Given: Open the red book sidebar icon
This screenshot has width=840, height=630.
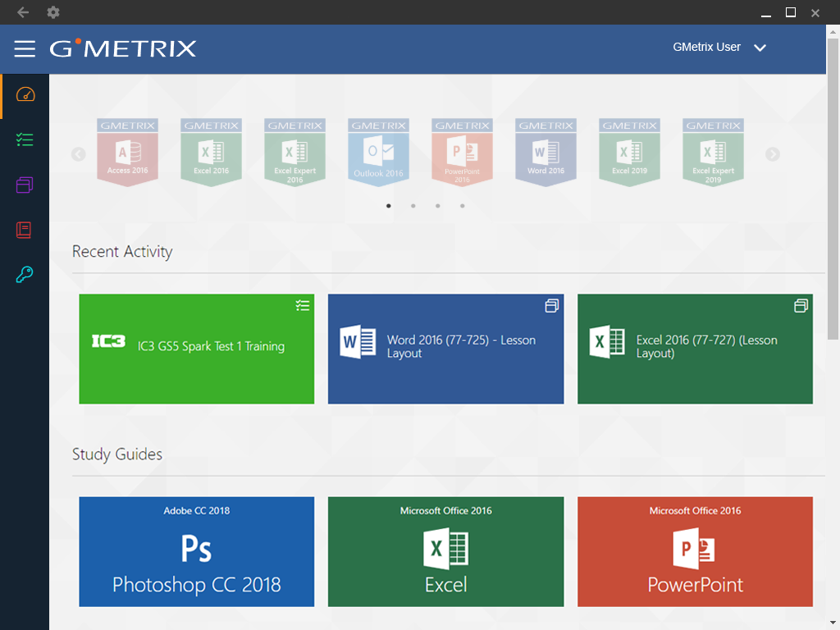Looking at the screenshot, I should pos(24,230).
